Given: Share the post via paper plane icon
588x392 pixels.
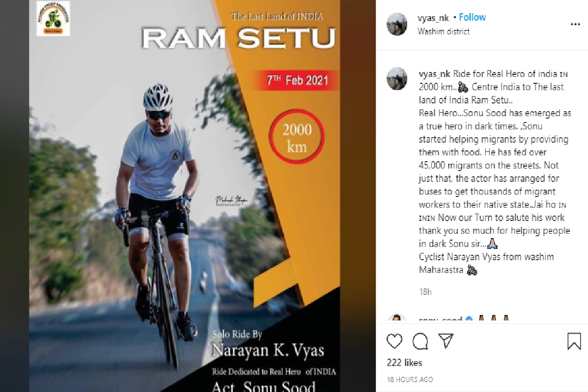Looking at the screenshot, I should coord(445,341).
